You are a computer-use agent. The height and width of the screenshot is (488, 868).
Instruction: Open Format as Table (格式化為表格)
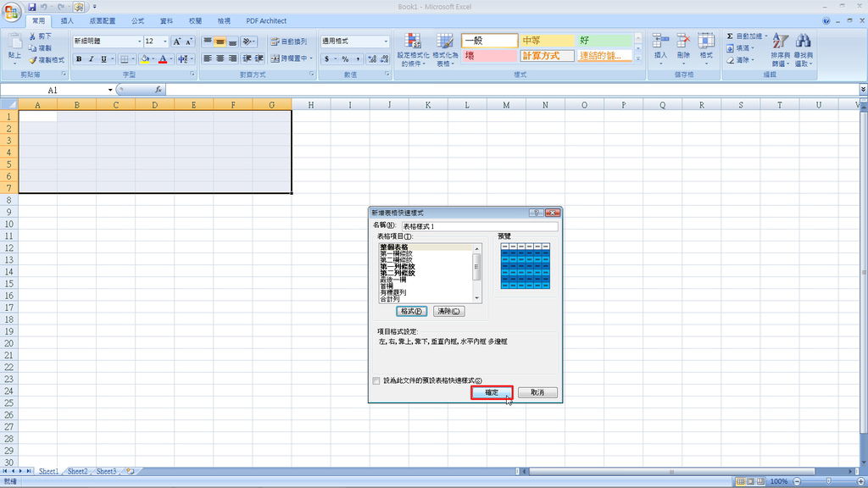click(444, 50)
